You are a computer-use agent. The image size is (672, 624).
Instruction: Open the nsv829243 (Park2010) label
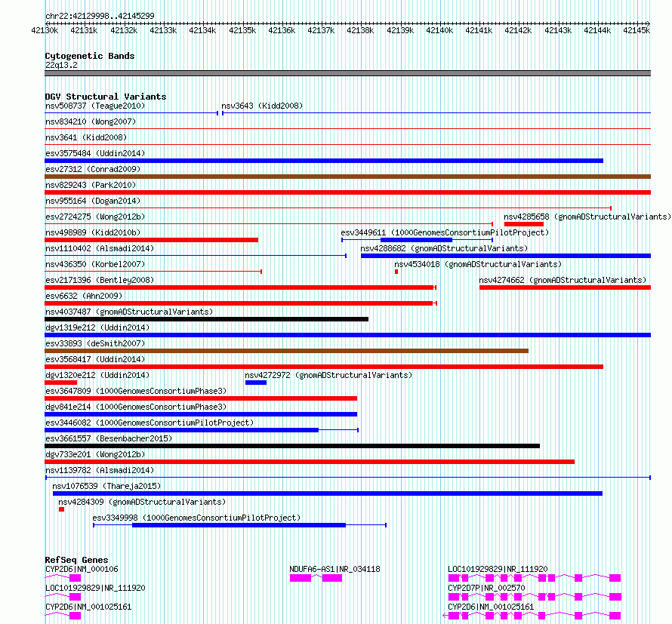click(x=91, y=185)
